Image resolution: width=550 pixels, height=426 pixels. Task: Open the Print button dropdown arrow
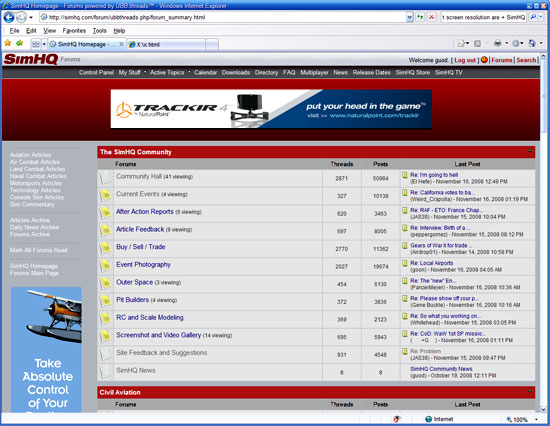506,44
